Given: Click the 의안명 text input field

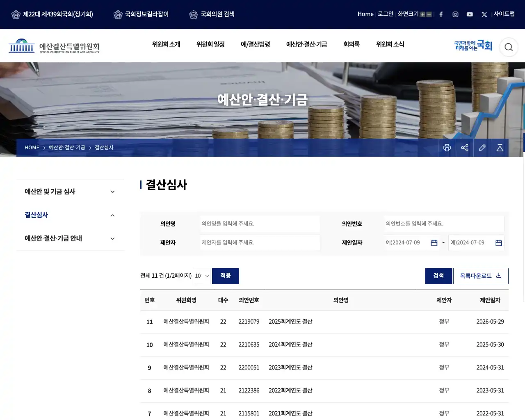Looking at the screenshot, I should [x=260, y=224].
